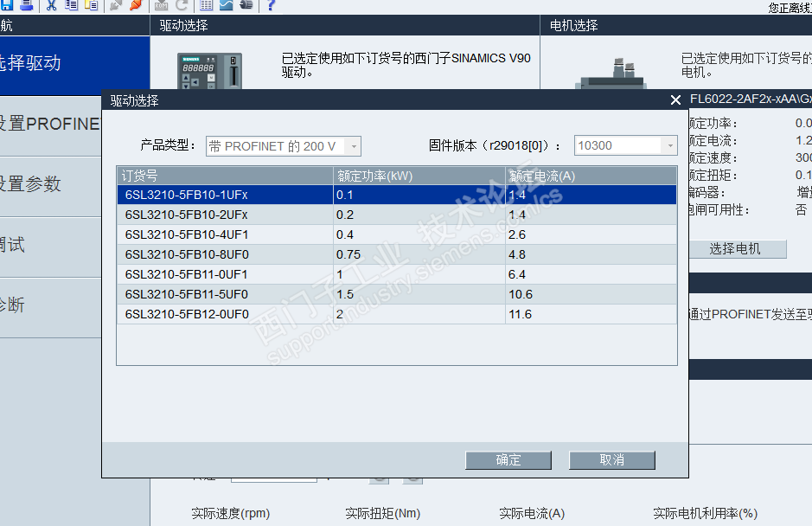
Task: Click the 确定 confirm button
Action: tap(508, 460)
